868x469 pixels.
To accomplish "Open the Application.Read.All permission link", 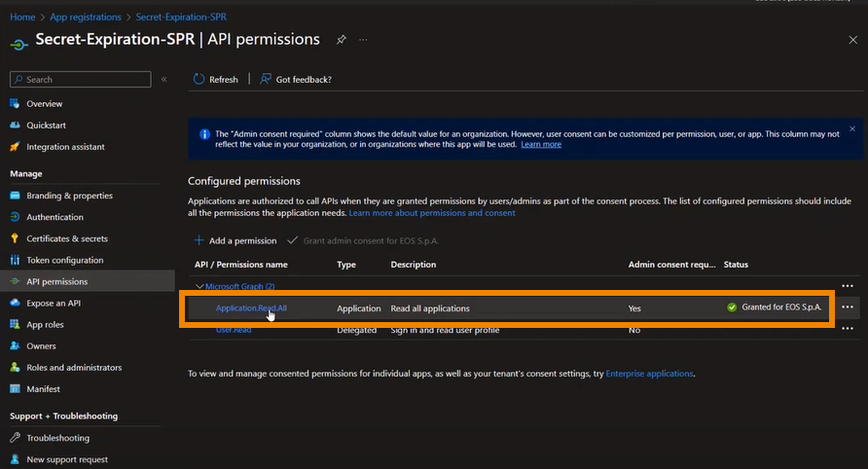I will 251,308.
